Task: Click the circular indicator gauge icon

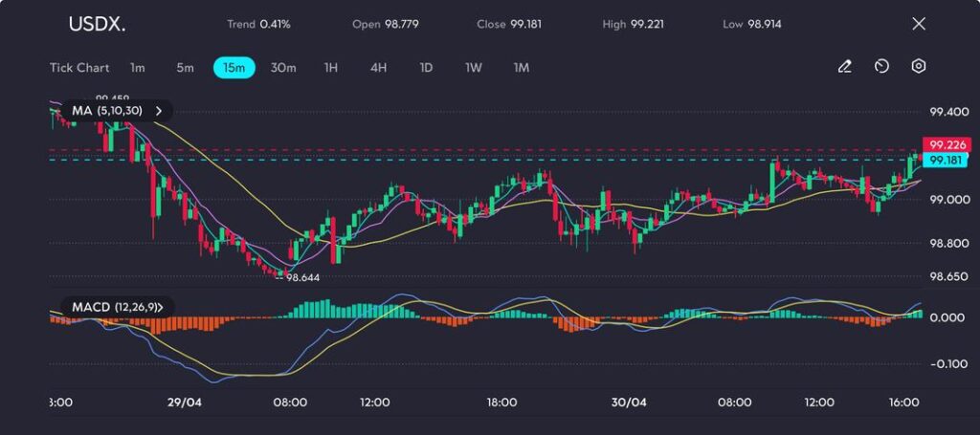Action: tap(881, 67)
